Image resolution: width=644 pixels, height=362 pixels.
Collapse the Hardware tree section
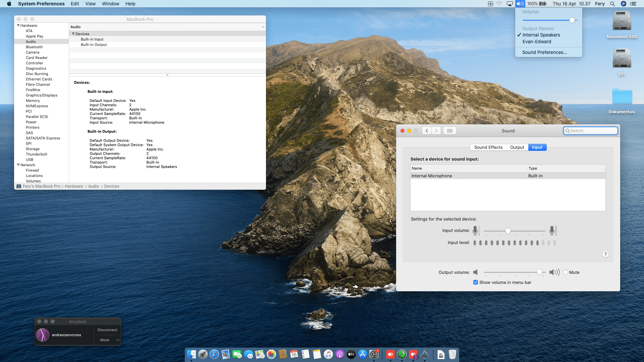tap(18, 25)
